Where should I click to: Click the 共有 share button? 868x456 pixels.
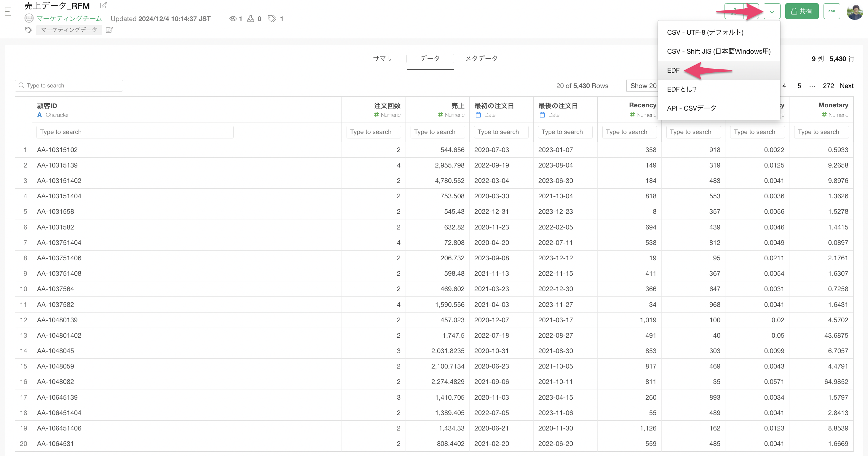(801, 11)
